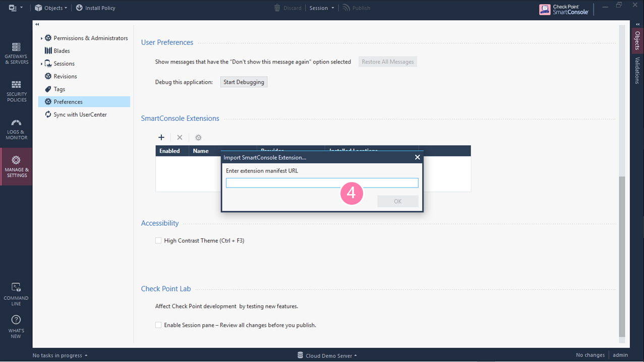Open the SmartConsole application menu
The height and width of the screenshot is (362, 644).
tap(16, 8)
